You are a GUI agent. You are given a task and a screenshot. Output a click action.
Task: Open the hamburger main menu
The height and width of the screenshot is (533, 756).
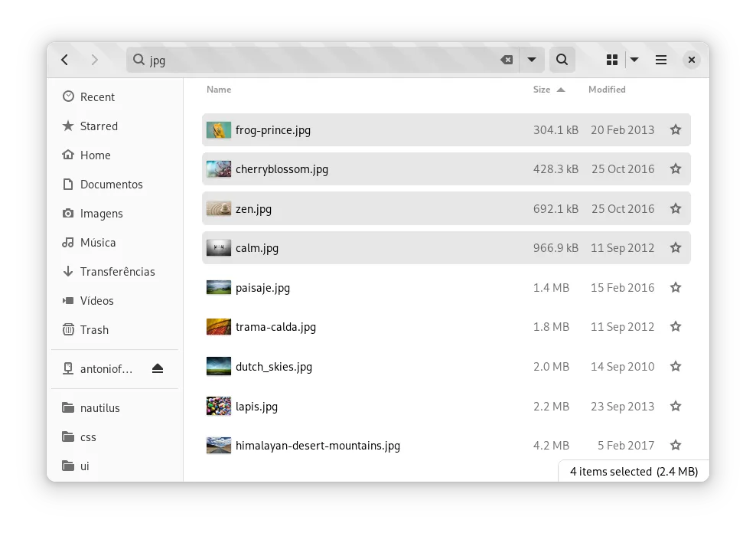point(661,60)
